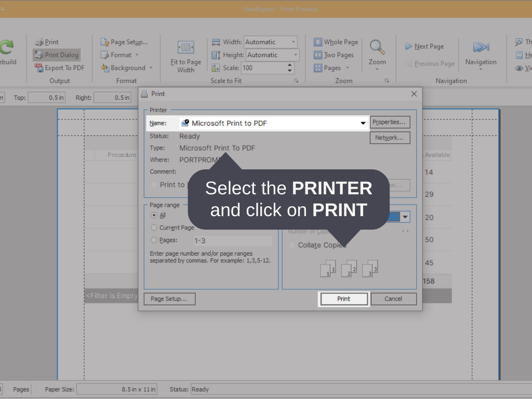Click the Scale value field

264,68
